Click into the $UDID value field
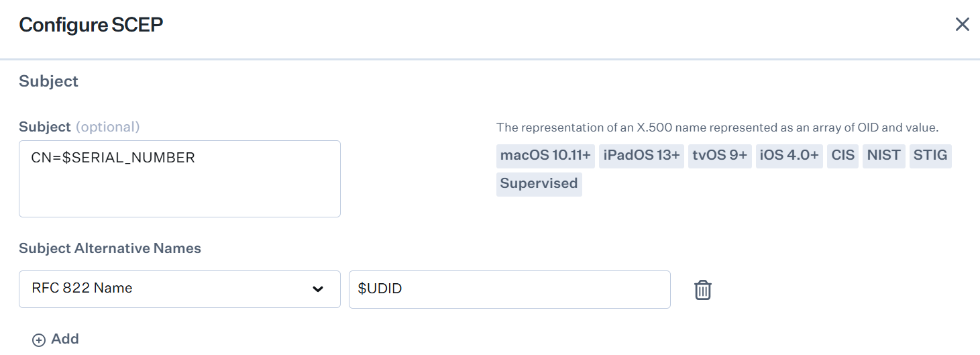 pos(508,289)
